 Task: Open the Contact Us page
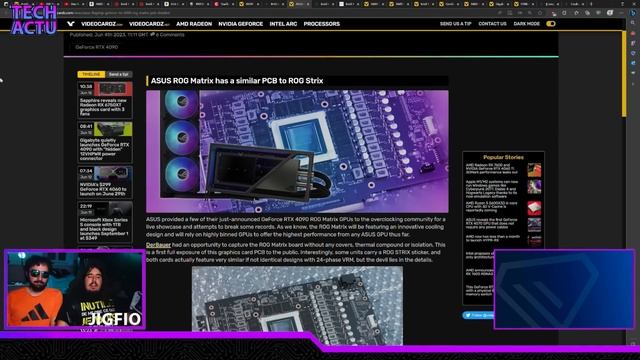coord(492,24)
